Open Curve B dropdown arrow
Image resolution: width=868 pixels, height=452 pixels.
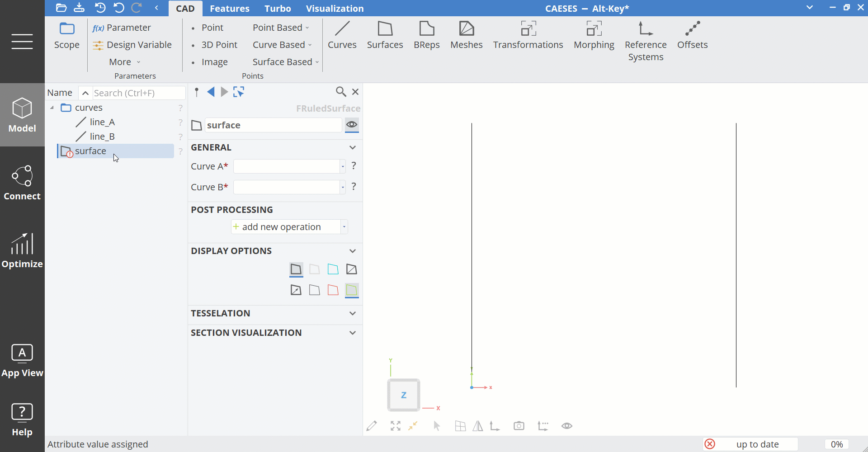click(x=343, y=187)
